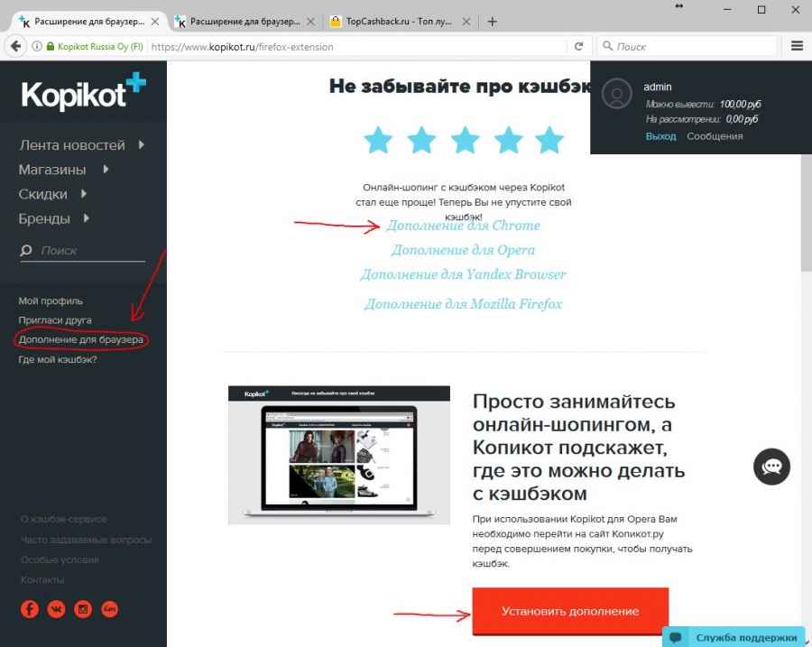Click the page vertical scrollbar thumb

[807, 212]
